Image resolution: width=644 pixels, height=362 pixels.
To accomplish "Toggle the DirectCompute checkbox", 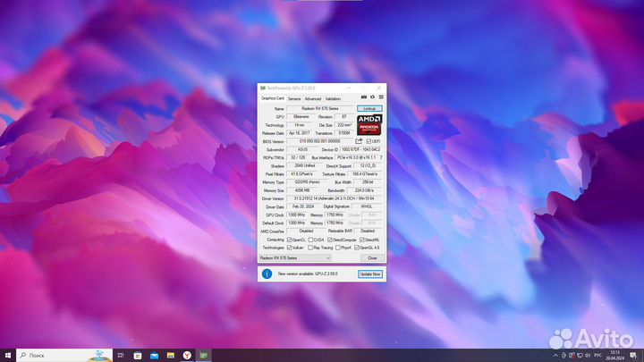I will point(330,240).
